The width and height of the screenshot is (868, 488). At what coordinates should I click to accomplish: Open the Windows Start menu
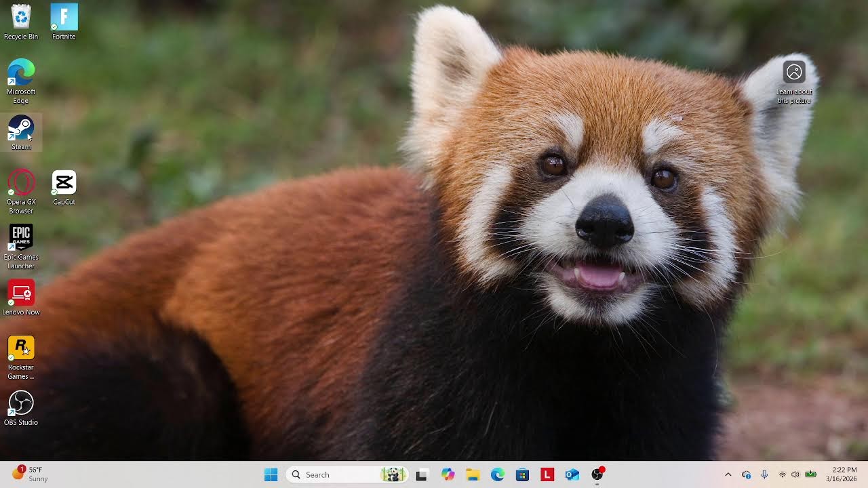tap(271, 474)
